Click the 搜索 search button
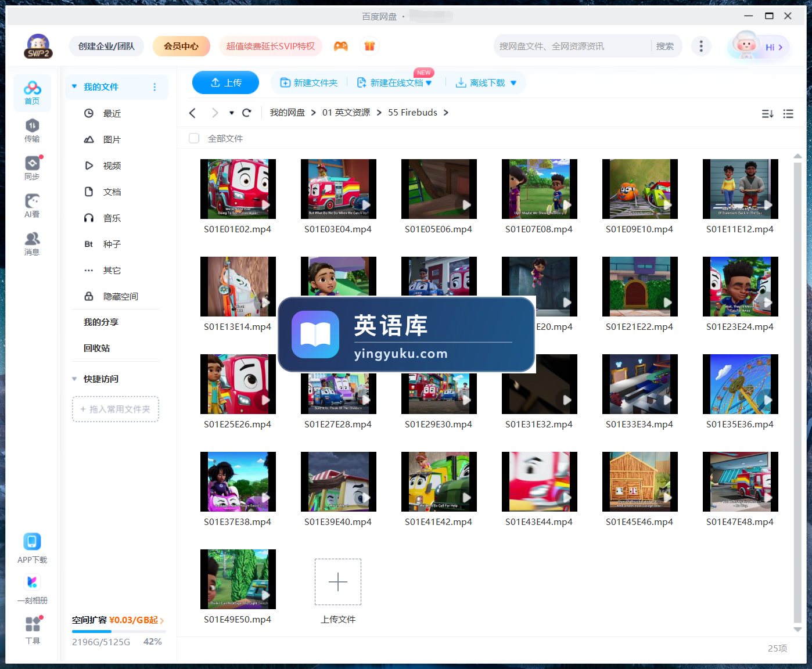The width and height of the screenshot is (812, 669). [665, 46]
